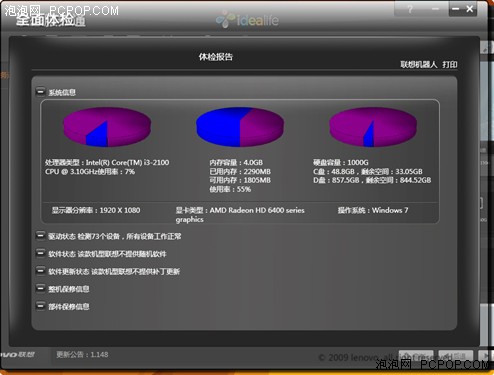Click the 打印 print link
The height and width of the screenshot is (375, 494).
pos(450,64)
